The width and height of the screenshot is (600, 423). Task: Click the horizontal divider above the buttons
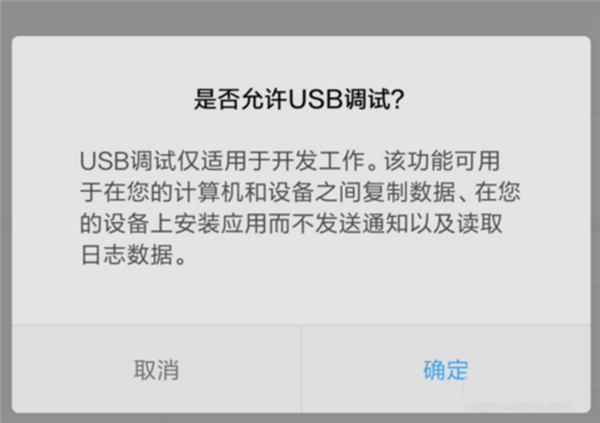tap(301, 325)
